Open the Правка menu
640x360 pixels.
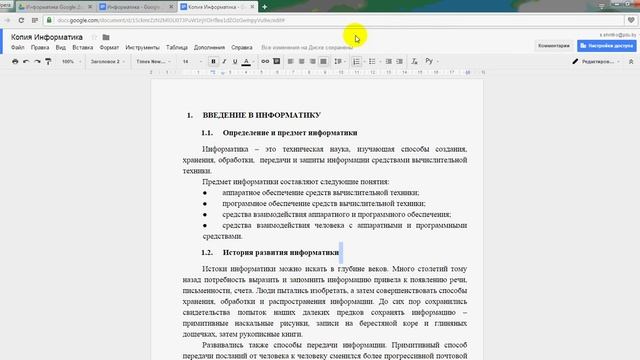click(40, 48)
